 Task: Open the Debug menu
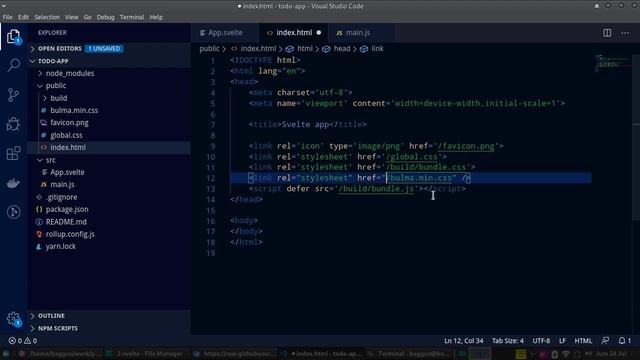tap(105, 17)
